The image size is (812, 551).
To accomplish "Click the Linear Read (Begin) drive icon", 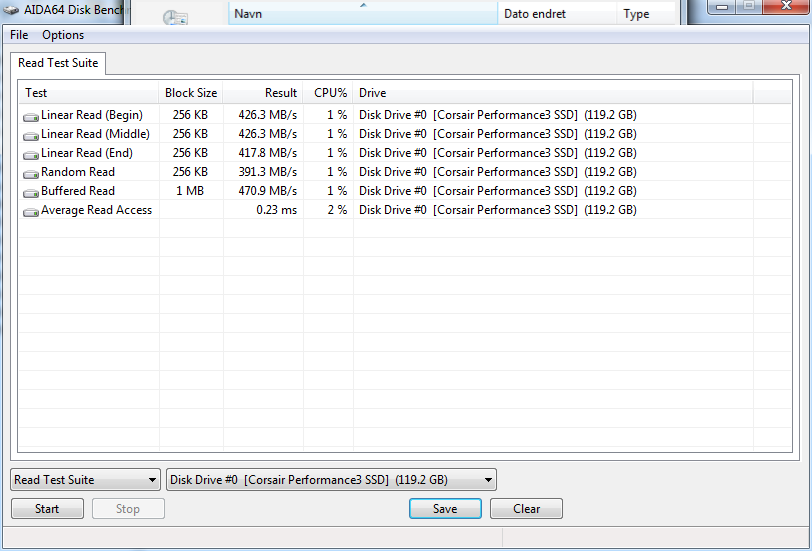I will tap(31, 116).
